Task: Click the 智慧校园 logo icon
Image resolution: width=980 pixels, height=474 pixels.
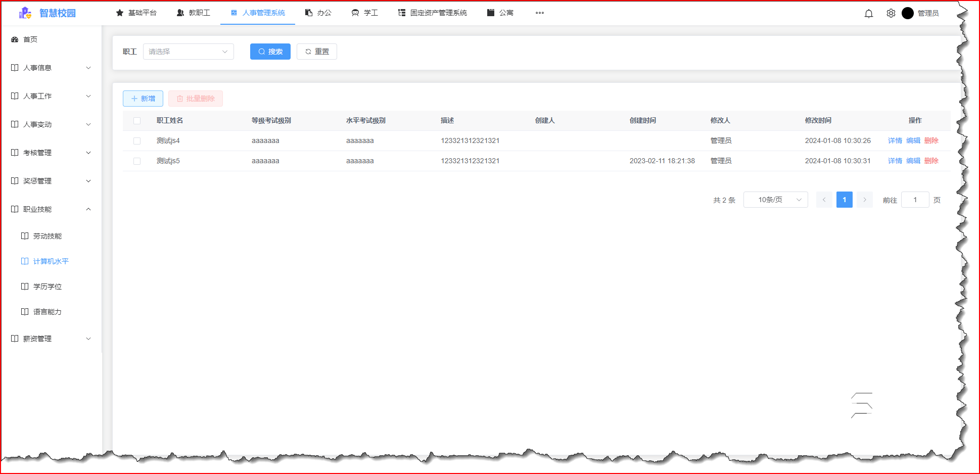Action: coord(25,13)
